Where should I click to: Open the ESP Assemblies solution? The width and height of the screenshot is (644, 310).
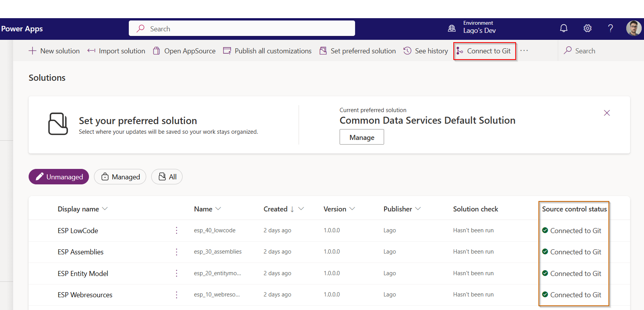pyautogui.click(x=80, y=252)
